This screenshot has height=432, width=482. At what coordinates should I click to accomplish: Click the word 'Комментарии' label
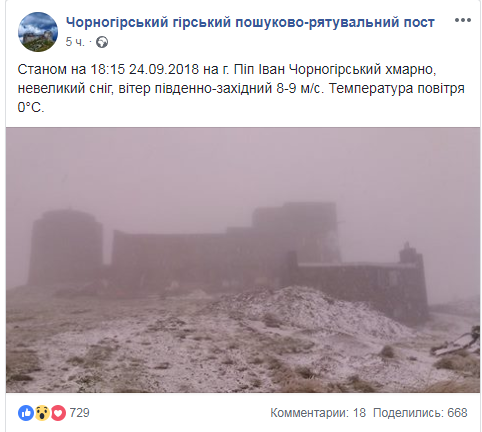(309, 413)
